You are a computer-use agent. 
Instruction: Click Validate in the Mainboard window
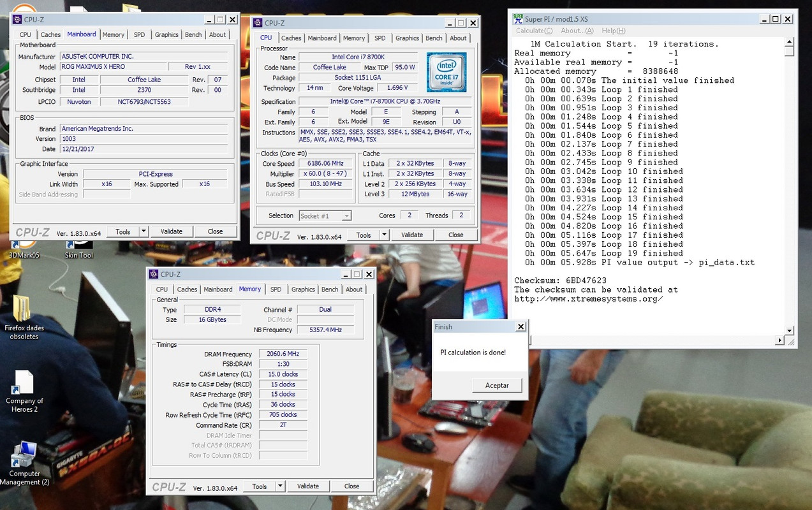171,231
